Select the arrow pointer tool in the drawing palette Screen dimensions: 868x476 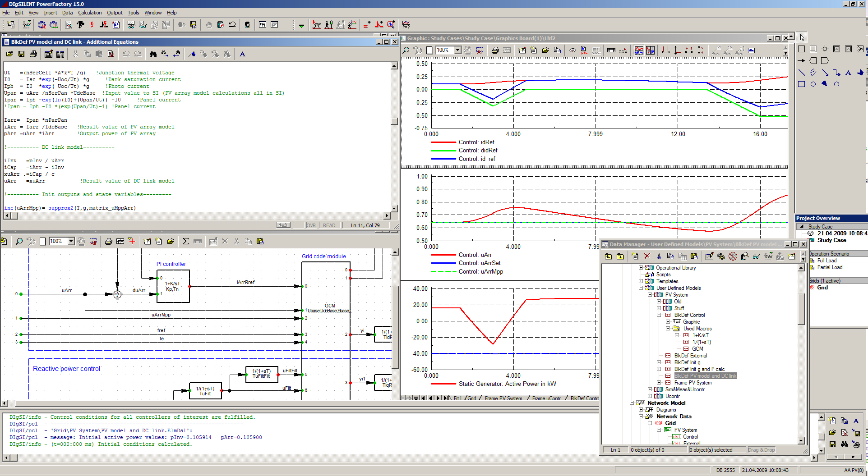[802, 37]
